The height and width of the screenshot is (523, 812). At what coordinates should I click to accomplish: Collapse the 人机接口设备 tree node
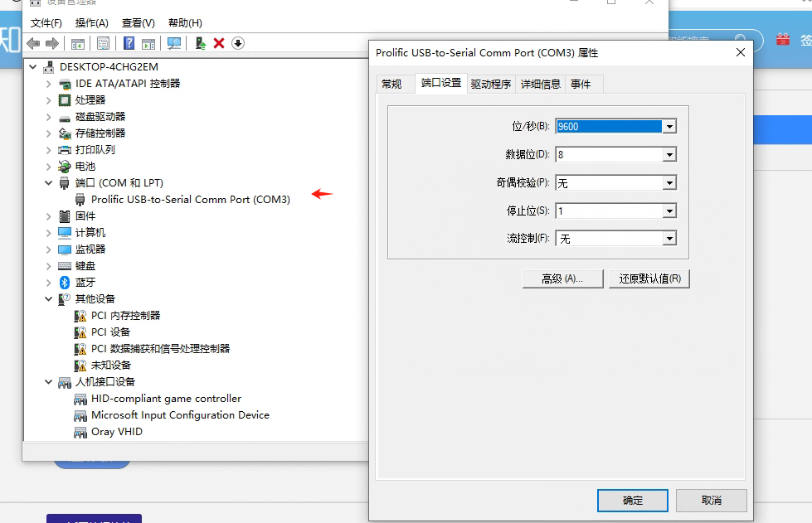pyautogui.click(x=49, y=382)
